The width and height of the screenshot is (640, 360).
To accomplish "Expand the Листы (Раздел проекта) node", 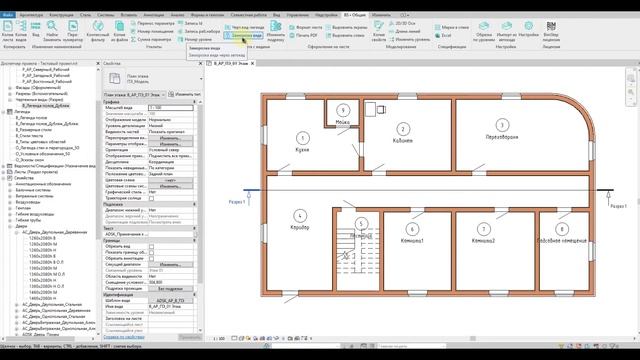I will tap(3, 172).
